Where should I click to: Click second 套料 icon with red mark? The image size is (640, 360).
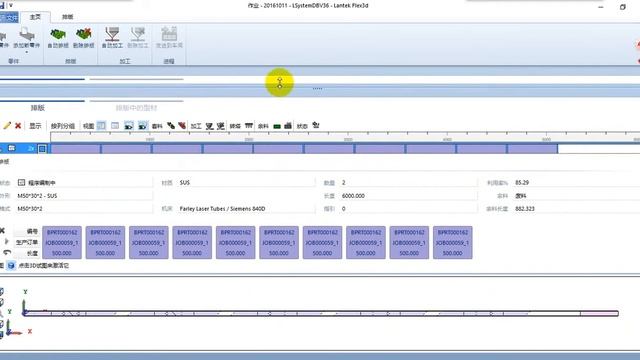(x=182, y=126)
